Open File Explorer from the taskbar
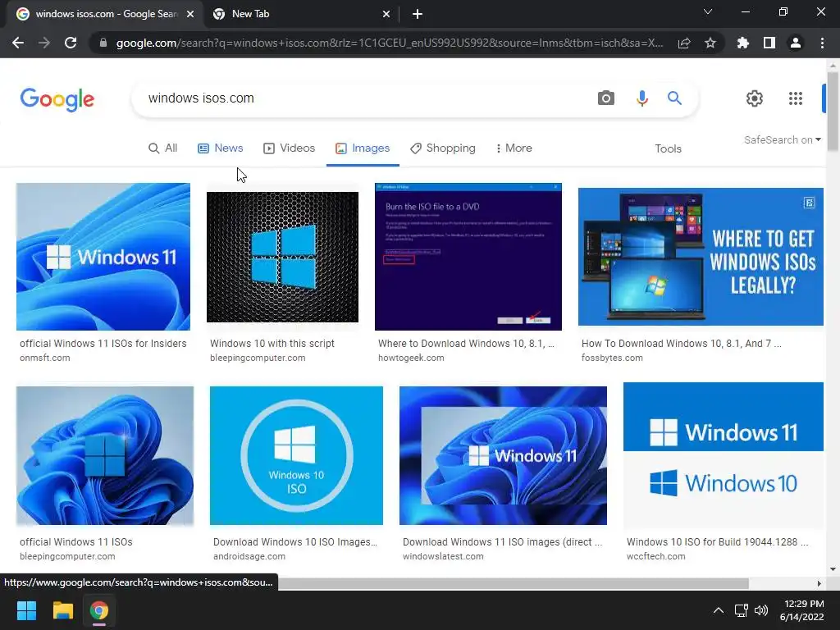 (x=62, y=610)
